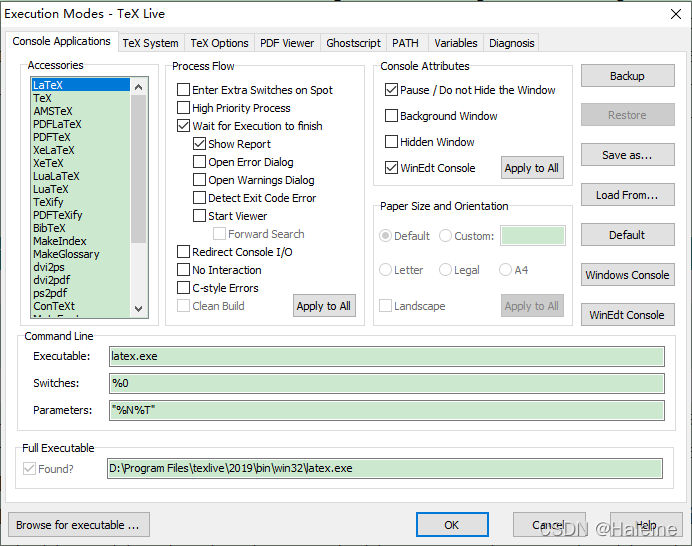The image size is (692, 546).
Task: Click Browse for executable button
Action: point(79,524)
